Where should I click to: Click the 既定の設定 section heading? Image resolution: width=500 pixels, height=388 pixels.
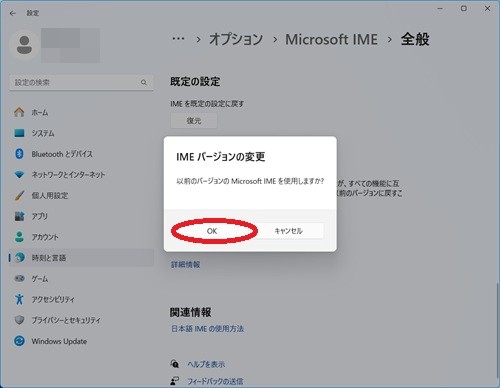point(195,82)
